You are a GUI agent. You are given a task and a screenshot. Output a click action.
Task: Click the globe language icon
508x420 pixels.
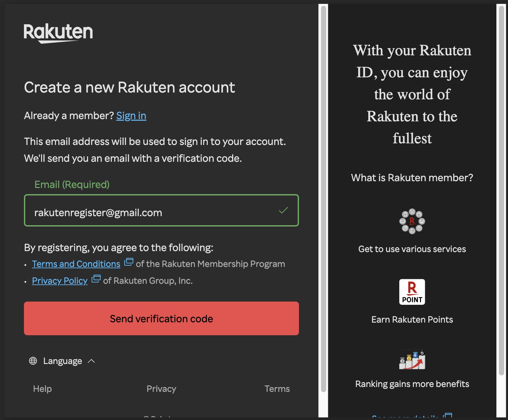pos(33,361)
